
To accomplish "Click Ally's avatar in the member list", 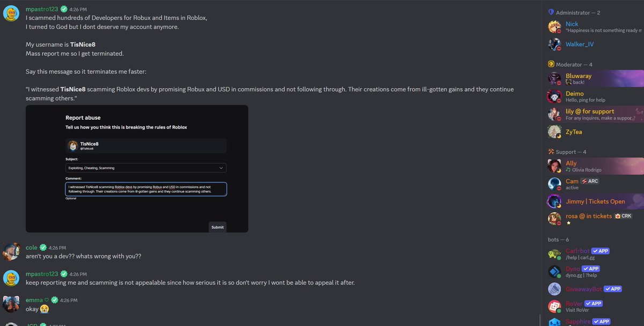I will [554, 166].
